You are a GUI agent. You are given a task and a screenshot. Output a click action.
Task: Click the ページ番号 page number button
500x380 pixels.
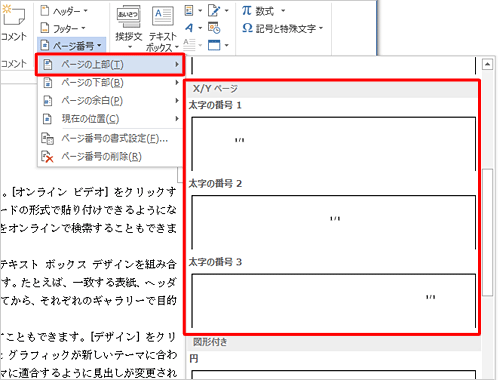click(71, 45)
